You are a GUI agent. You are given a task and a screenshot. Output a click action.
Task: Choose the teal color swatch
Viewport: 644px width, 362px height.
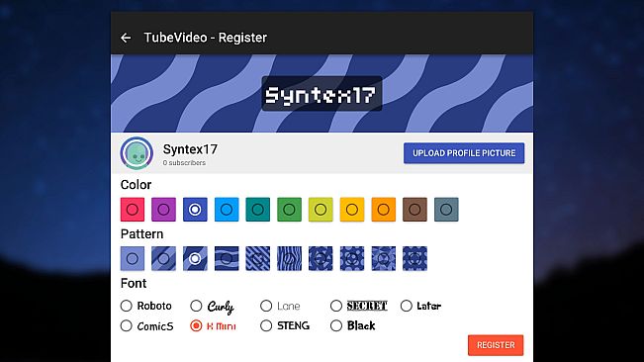click(x=258, y=210)
